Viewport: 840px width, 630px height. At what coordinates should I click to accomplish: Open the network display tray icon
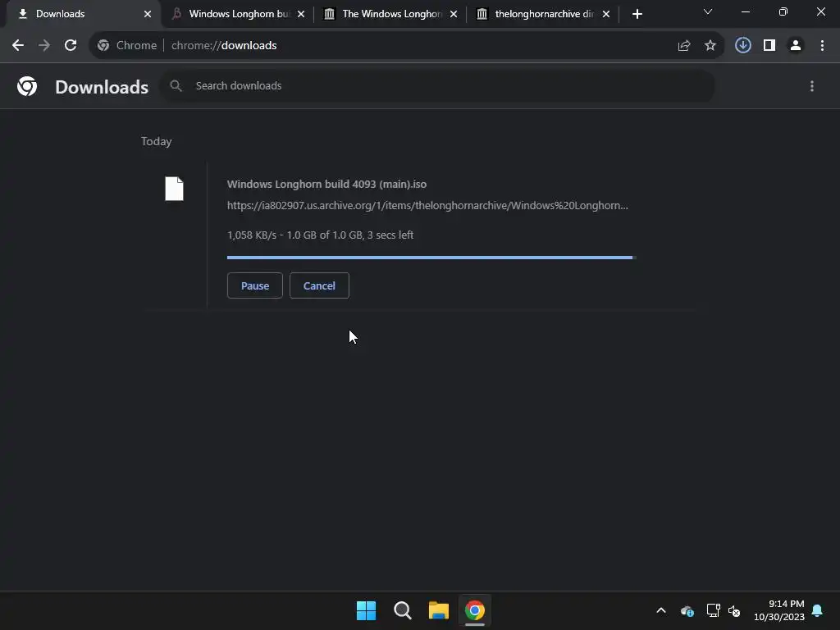click(713, 610)
